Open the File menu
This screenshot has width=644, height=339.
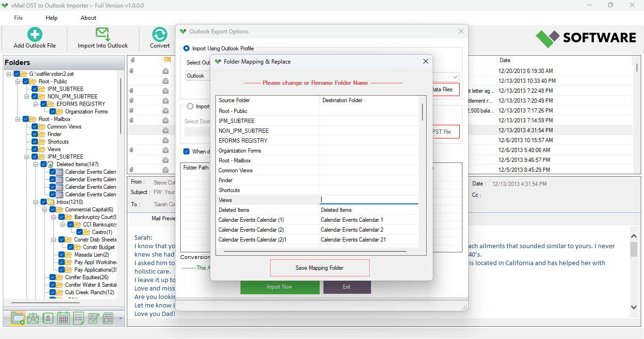[18, 18]
